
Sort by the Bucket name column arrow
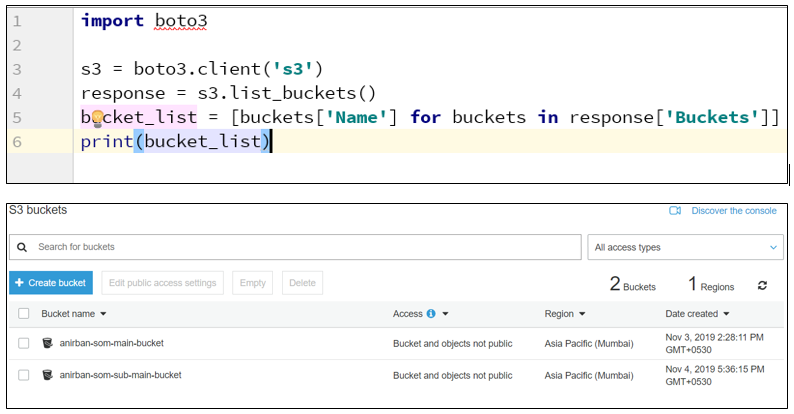[x=103, y=314]
